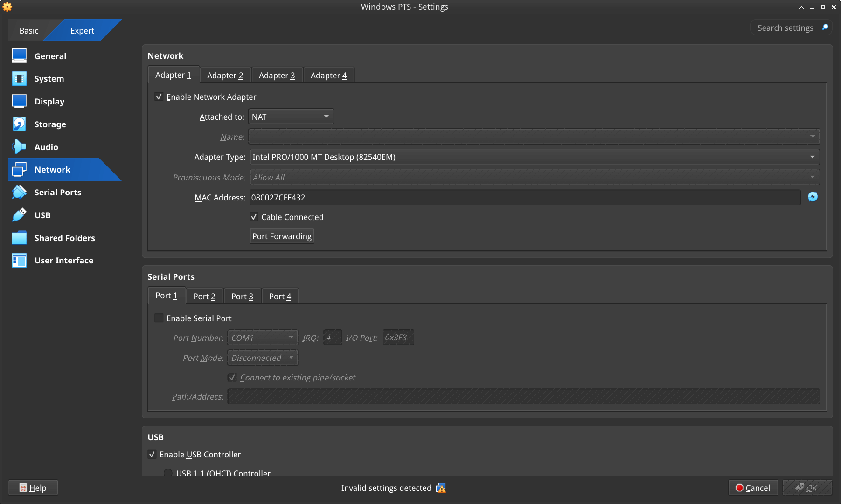Switch to Basic settings mode
The width and height of the screenshot is (841, 504).
(x=29, y=30)
